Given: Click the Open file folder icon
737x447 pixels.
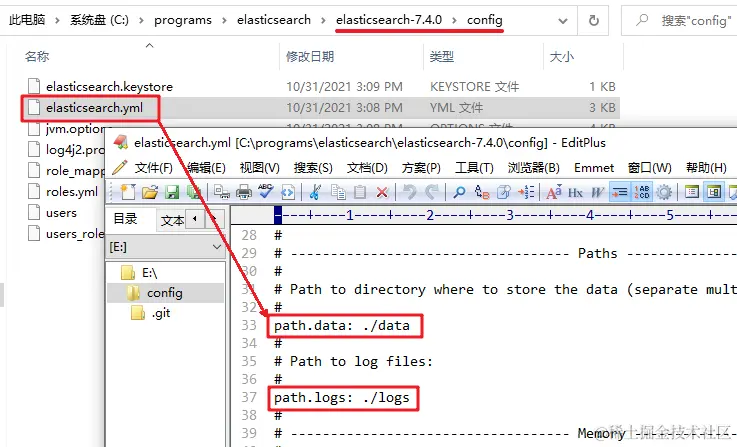Looking at the screenshot, I should (150, 192).
